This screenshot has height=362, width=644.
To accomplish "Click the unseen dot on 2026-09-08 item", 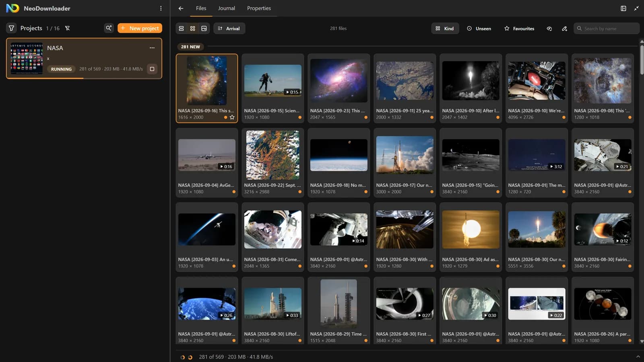I will click(630, 117).
